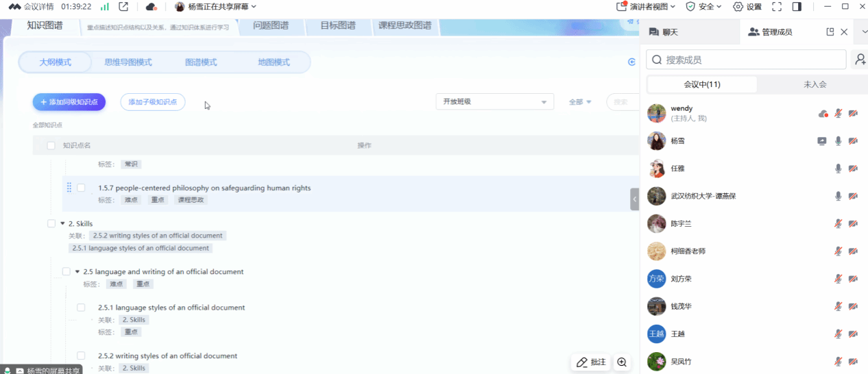
Task: Open the 开放班级 dropdown
Action: pyautogui.click(x=494, y=101)
